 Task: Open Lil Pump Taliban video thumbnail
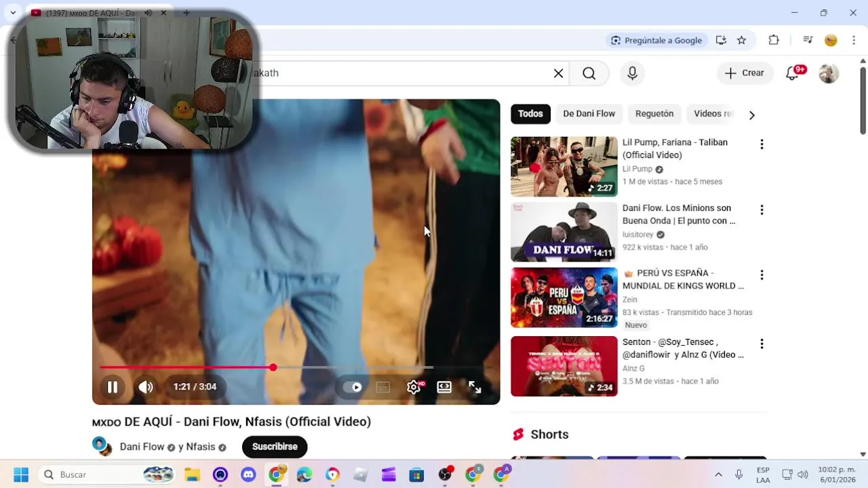pos(564,167)
